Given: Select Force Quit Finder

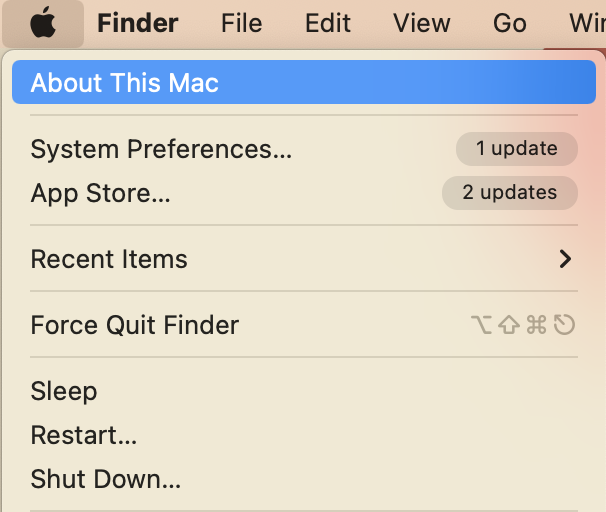Looking at the screenshot, I should (x=134, y=325).
